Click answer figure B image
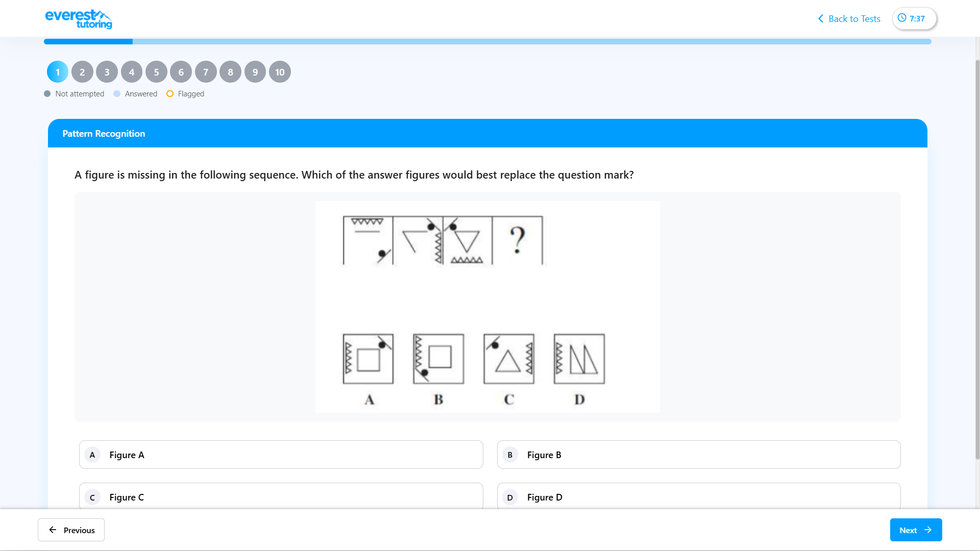The height and width of the screenshot is (551, 980). [x=438, y=359]
